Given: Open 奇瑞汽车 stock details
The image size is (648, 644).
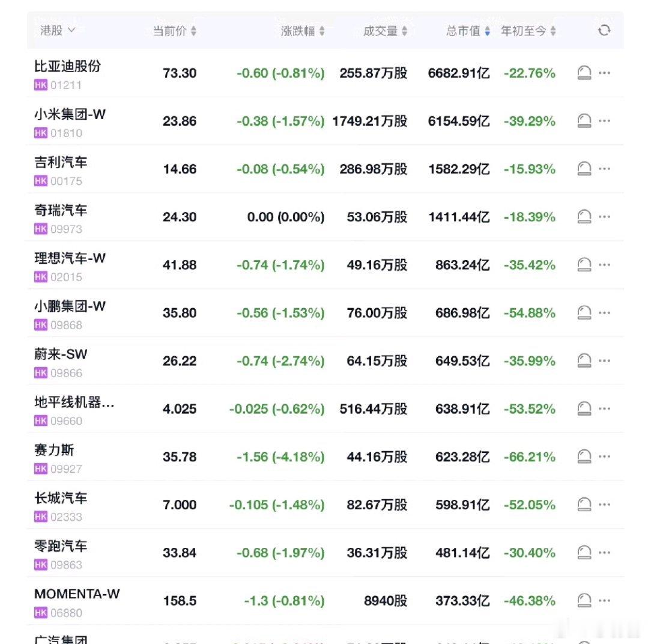Looking at the screenshot, I should tap(60, 210).
